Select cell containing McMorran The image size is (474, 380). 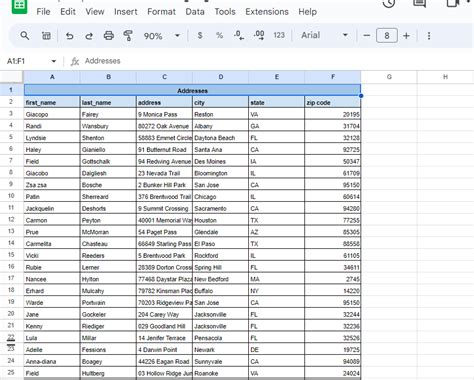(x=108, y=232)
